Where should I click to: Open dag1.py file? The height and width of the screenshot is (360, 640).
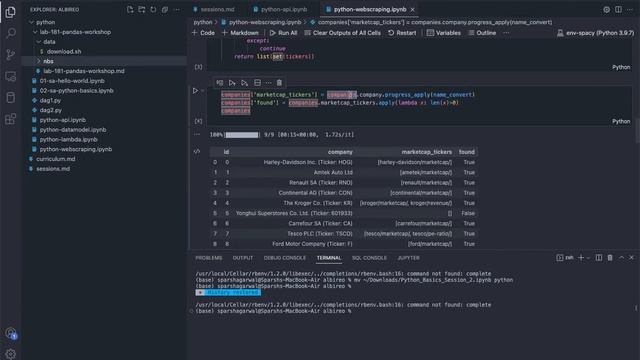[x=50, y=100]
